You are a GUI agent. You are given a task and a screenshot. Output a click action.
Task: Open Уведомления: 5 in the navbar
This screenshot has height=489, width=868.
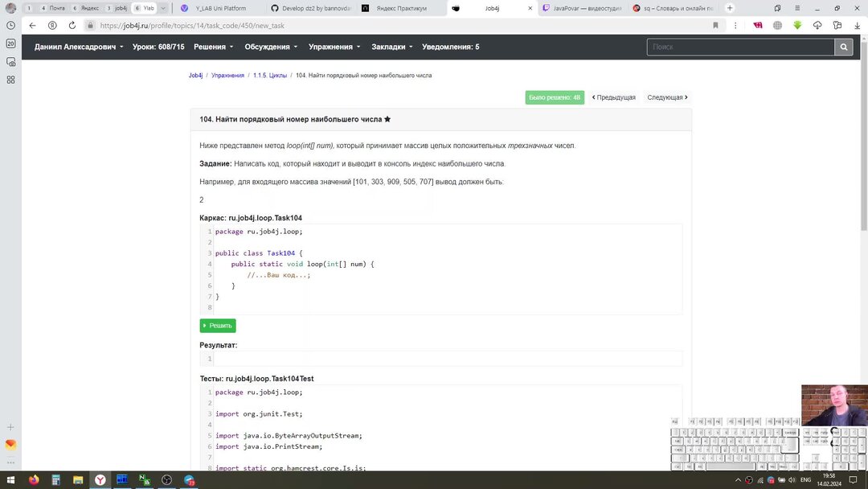click(451, 47)
